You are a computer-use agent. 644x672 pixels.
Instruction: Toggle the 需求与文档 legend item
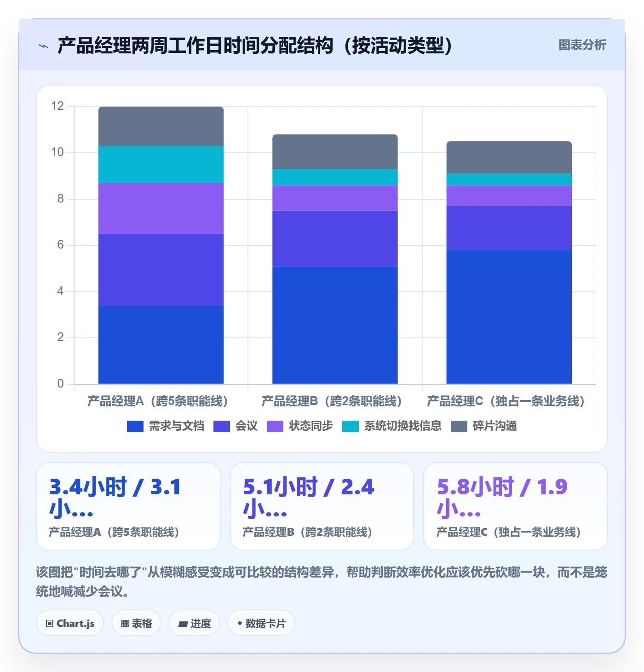click(166, 426)
